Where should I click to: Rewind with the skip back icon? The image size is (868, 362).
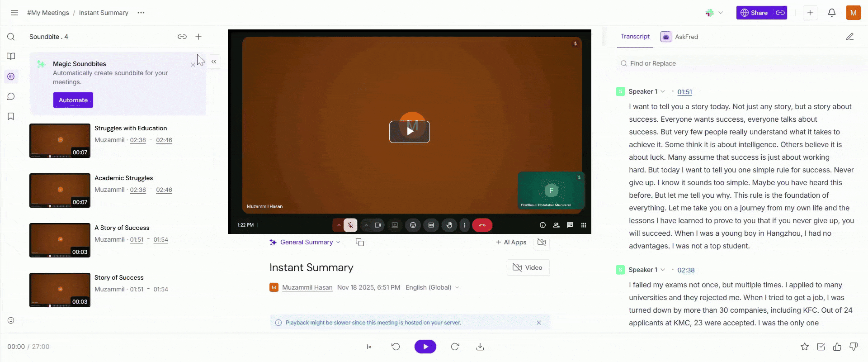pyautogui.click(x=396, y=347)
